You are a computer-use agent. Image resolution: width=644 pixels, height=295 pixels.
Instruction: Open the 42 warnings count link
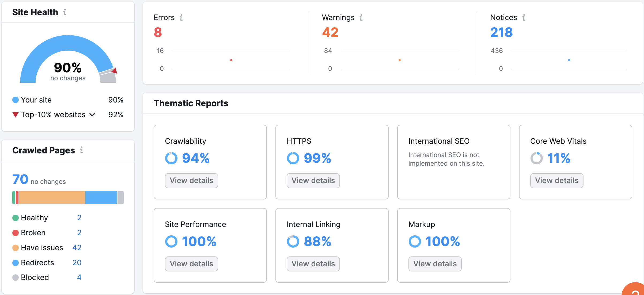tap(330, 32)
